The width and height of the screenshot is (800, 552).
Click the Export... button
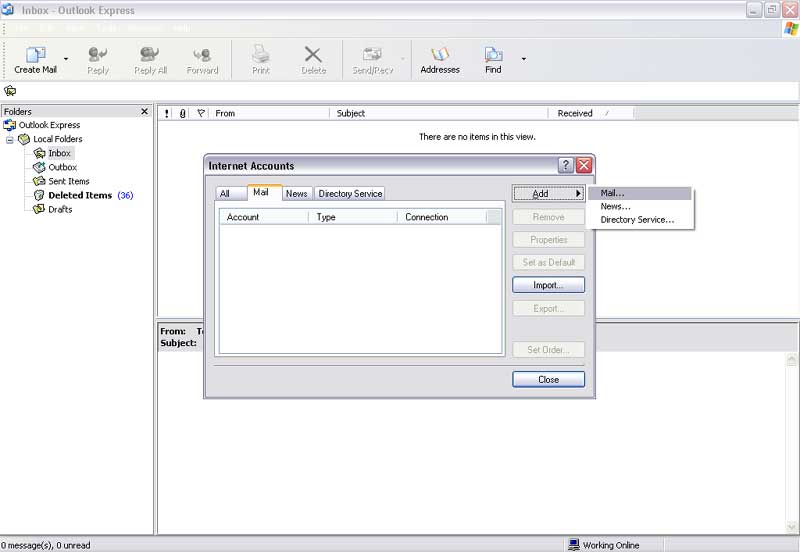[x=548, y=309]
